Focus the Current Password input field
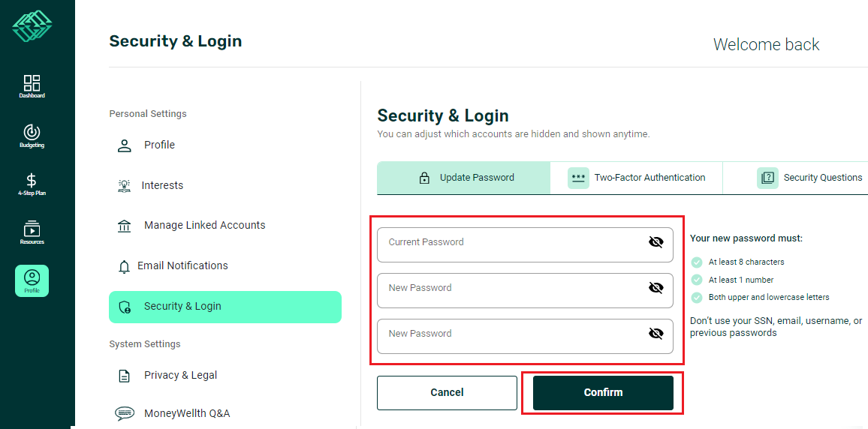This screenshot has height=429, width=868. (x=511, y=245)
